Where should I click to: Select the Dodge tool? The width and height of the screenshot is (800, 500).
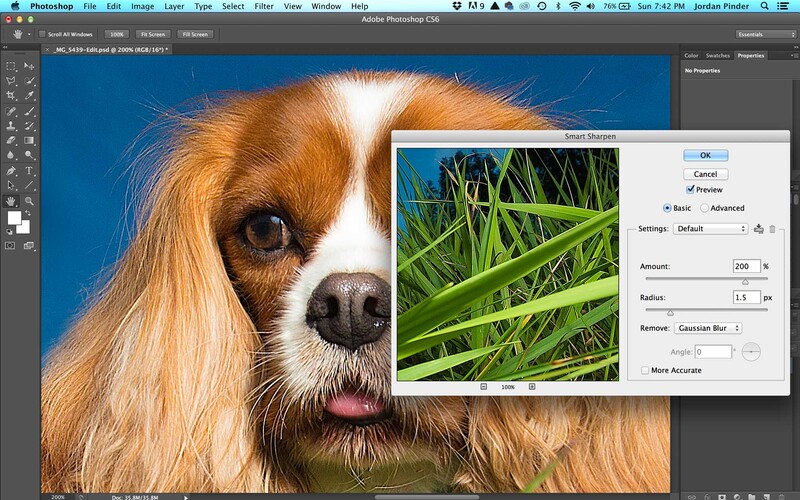[29, 155]
